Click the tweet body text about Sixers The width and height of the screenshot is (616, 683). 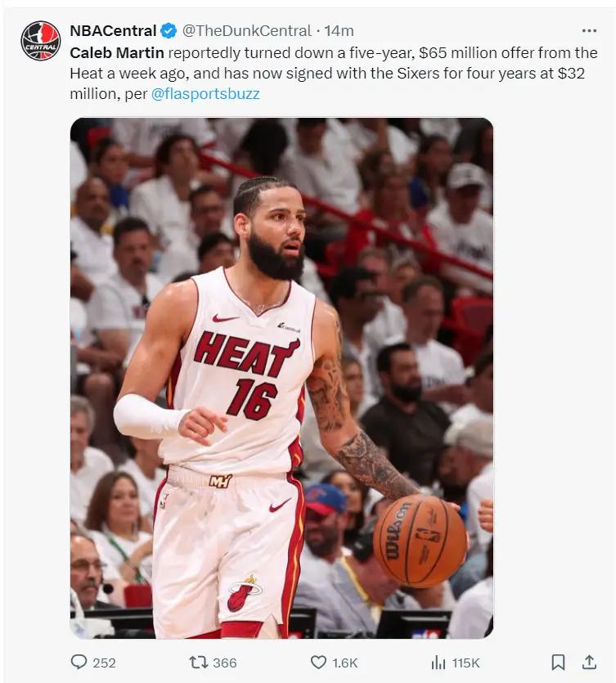[334, 73]
